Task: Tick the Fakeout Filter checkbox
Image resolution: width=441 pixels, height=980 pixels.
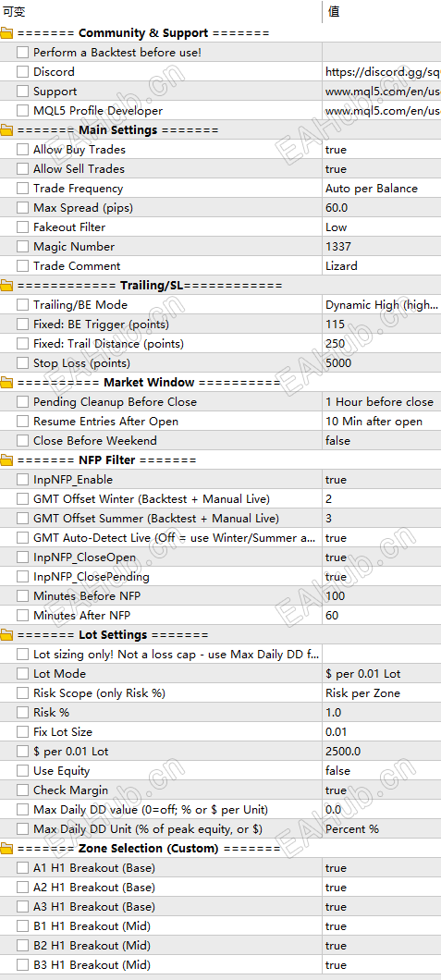Action: coord(22,227)
